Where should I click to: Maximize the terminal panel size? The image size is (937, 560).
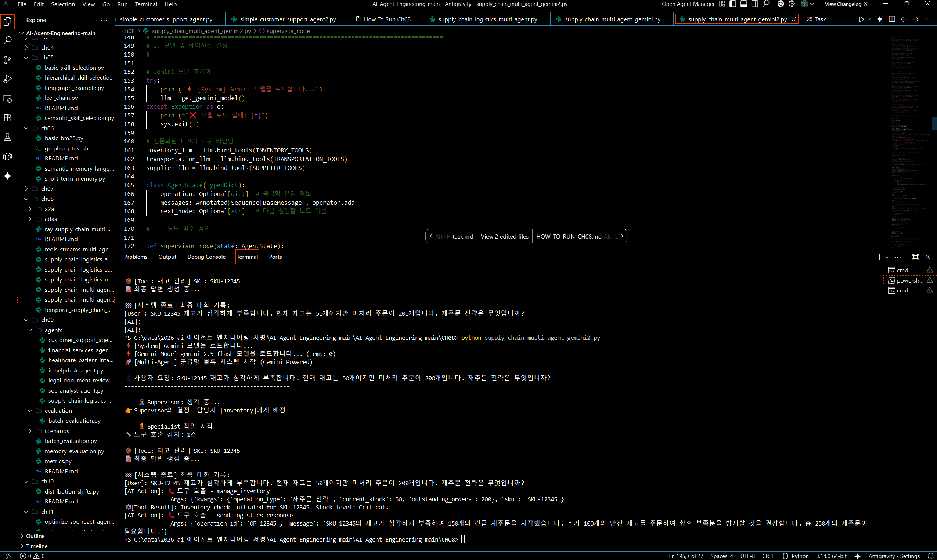click(915, 257)
